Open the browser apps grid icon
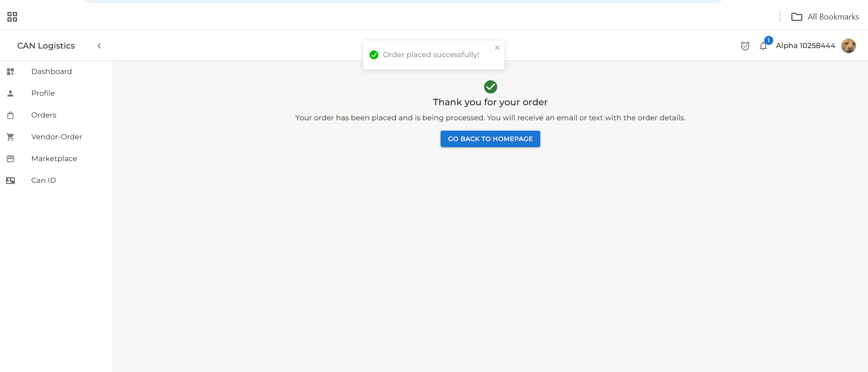 click(x=12, y=17)
